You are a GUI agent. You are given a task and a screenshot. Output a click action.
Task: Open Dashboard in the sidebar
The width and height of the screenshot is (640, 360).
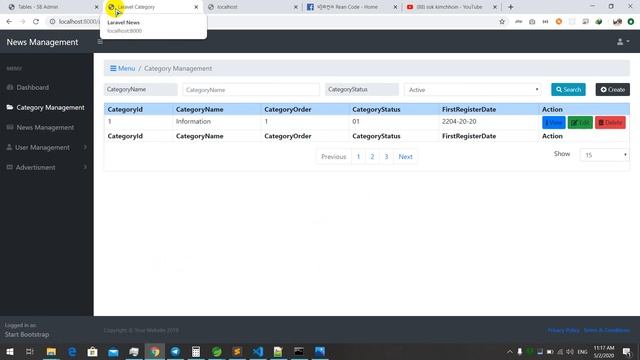pos(33,87)
